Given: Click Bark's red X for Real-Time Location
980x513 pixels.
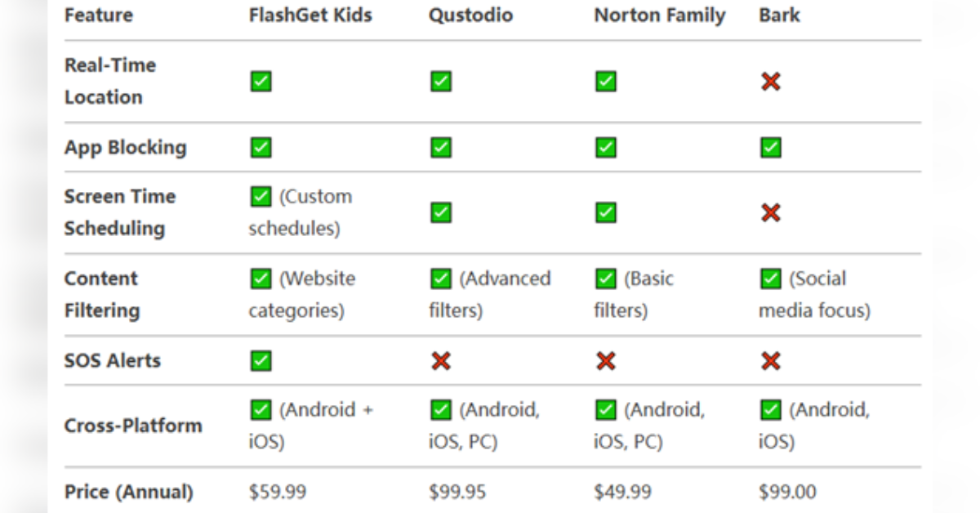Looking at the screenshot, I should click(770, 82).
